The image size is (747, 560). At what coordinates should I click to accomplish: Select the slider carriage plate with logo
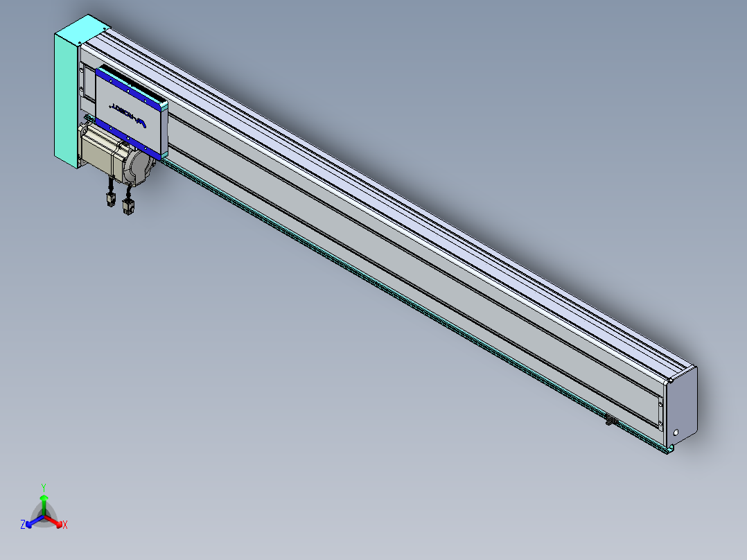(x=132, y=113)
